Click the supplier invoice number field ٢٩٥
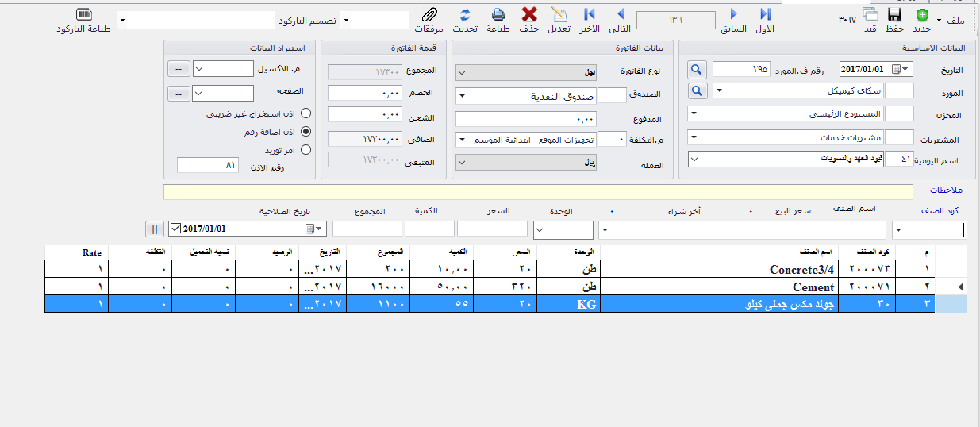The height and width of the screenshot is (427, 980). (741, 69)
